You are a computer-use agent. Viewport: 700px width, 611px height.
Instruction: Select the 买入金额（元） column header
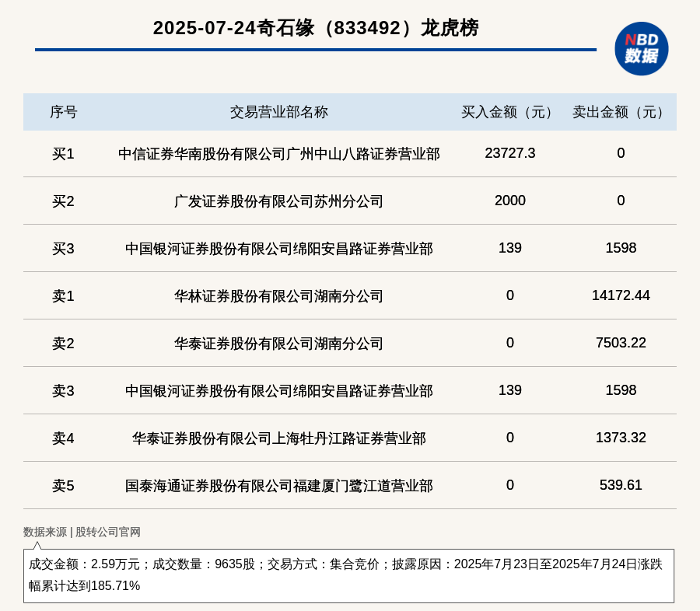pyautogui.click(x=509, y=112)
